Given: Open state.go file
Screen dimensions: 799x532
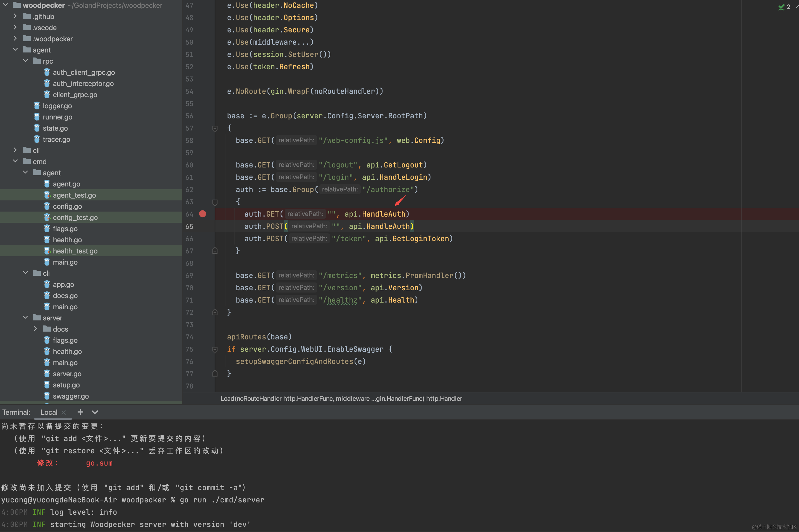Looking at the screenshot, I should pos(55,128).
